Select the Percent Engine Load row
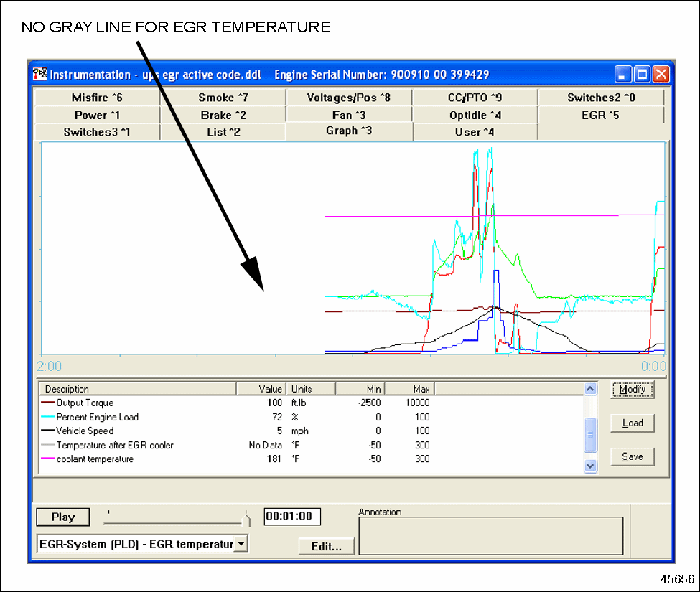This screenshot has height=592, width=700. pyautogui.click(x=97, y=417)
